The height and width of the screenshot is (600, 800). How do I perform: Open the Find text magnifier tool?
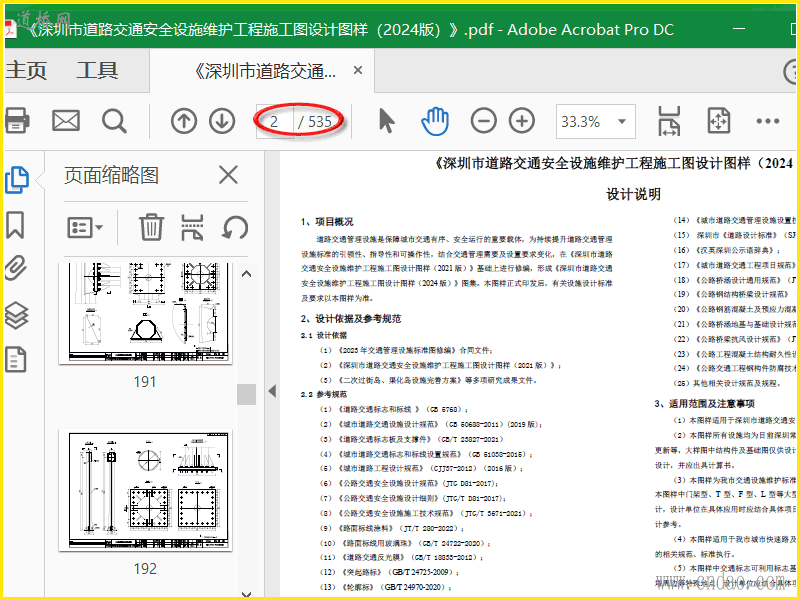point(114,121)
